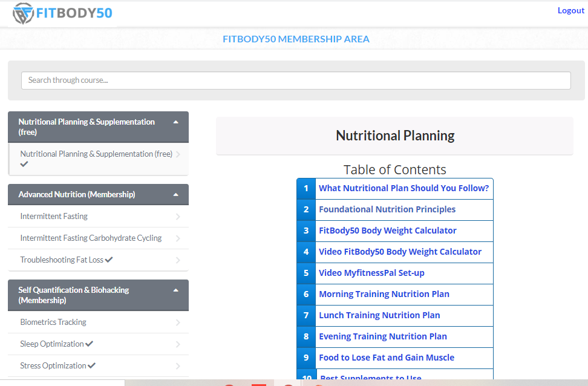Click the Troubleshooting Fat Loss completion checkmark
This screenshot has width=588, height=386.
[x=109, y=259]
